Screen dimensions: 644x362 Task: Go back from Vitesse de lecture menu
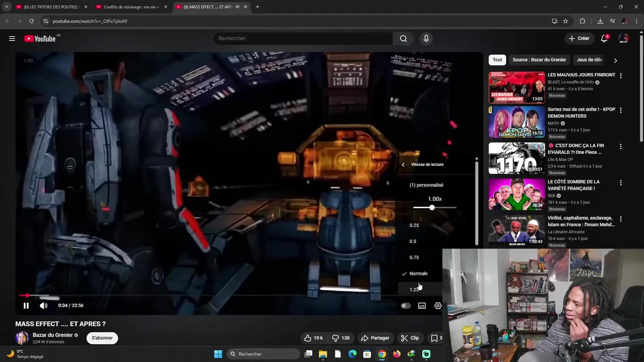point(403,164)
